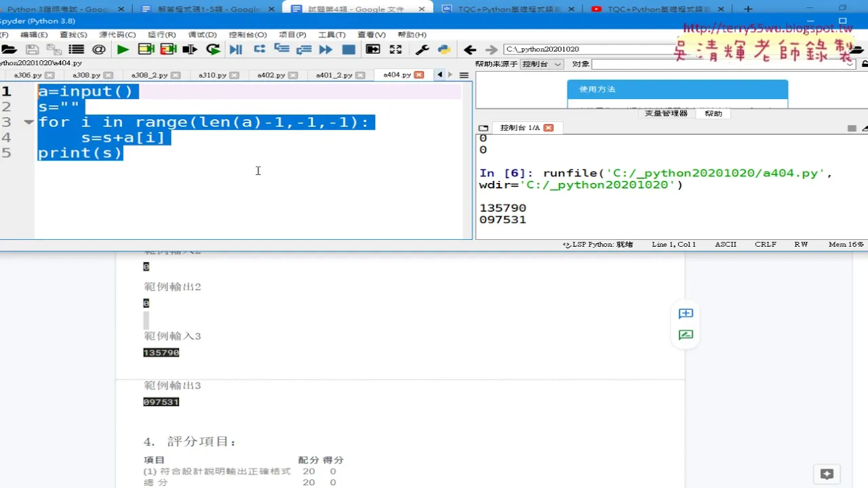This screenshot has height=488, width=868.
Task: Save all files icon in Spyder toolbar
Action: click(x=54, y=49)
